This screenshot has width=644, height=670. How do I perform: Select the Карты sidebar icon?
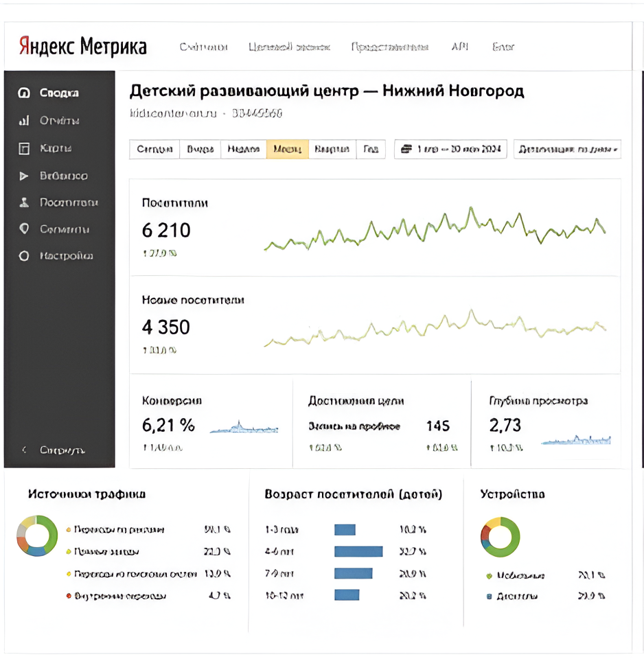pyautogui.click(x=24, y=148)
